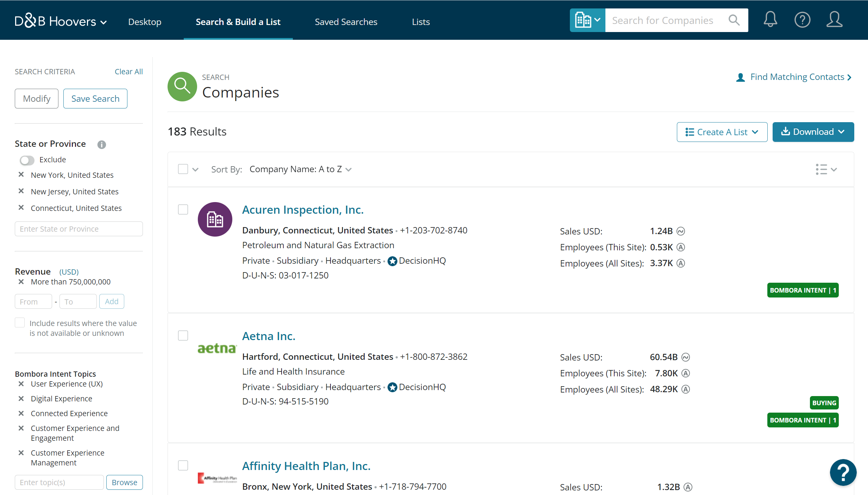Click State or Province info icon
The width and height of the screenshot is (868, 495).
[102, 144]
